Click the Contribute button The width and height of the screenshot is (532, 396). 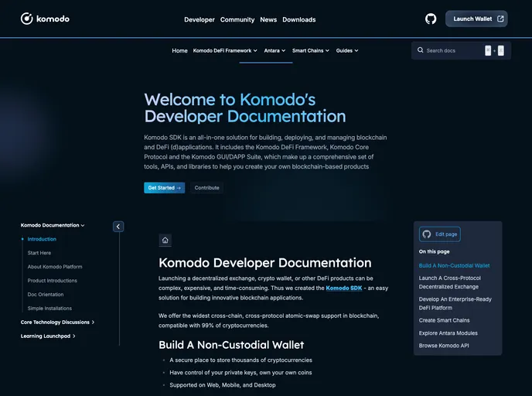[206, 188]
